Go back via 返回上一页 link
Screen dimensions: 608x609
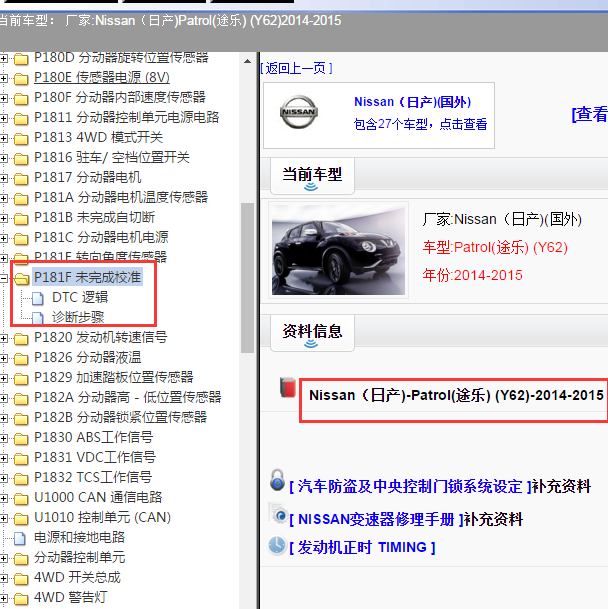[x=296, y=68]
